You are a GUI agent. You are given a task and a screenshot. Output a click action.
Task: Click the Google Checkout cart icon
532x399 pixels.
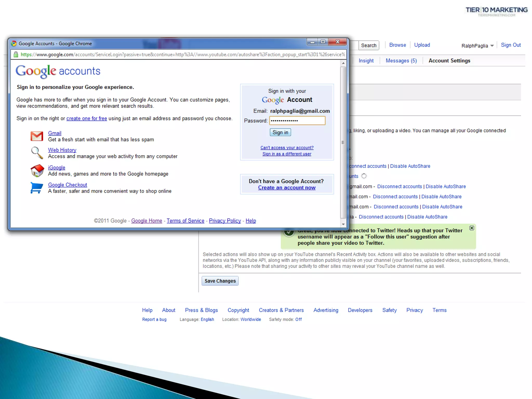pos(37,188)
